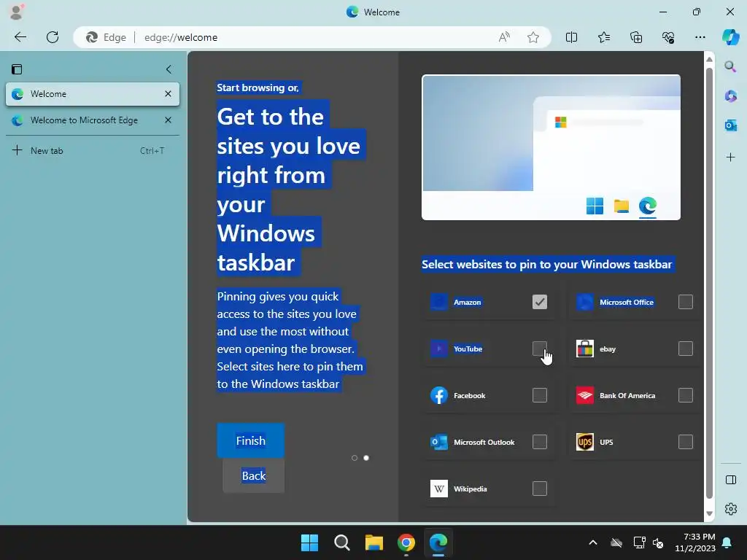Click the Edge site identity label
This screenshot has width=747, height=560.
click(106, 37)
